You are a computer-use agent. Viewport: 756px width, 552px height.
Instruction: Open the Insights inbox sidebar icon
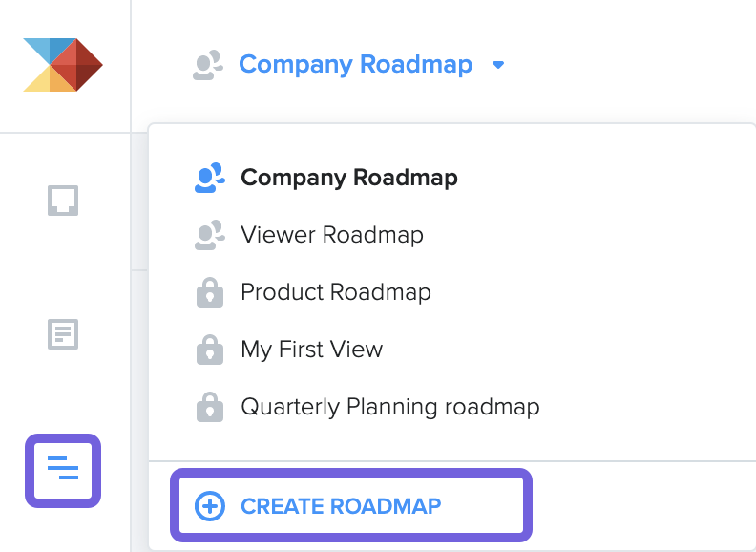coord(63,201)
